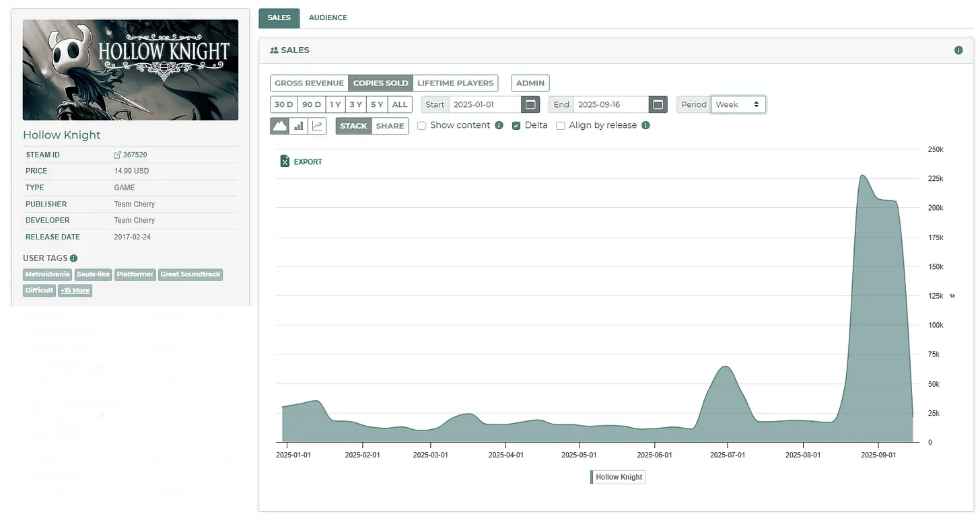Click the Developer value Team Cherry

[x=135, y=221]
